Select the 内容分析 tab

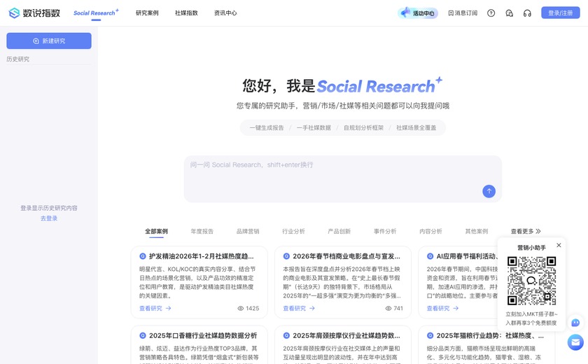point(431,231)
